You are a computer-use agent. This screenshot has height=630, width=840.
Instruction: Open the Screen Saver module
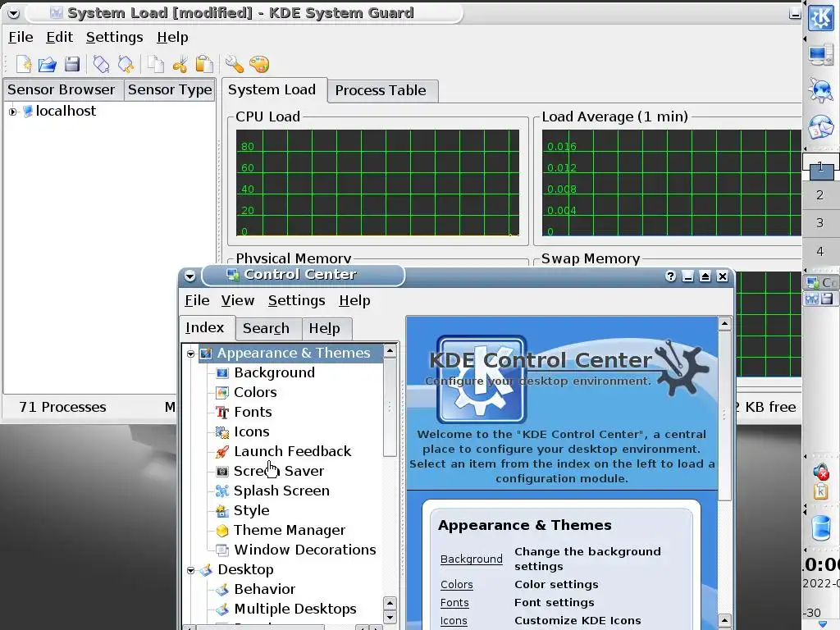click(x=279, y=472)
